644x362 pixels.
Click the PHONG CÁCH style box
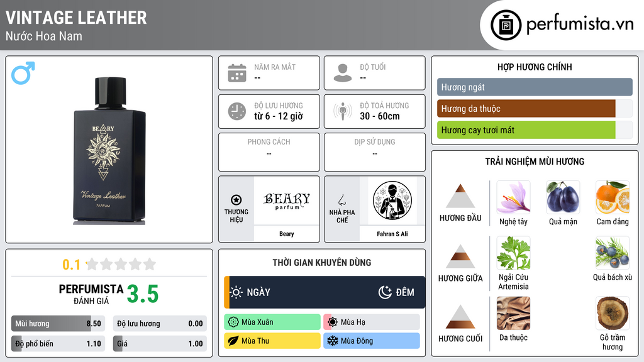pos(269,152)
